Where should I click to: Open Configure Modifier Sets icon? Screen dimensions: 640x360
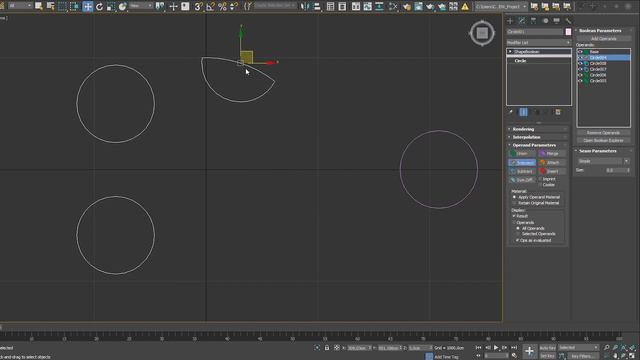click(558, 112)
